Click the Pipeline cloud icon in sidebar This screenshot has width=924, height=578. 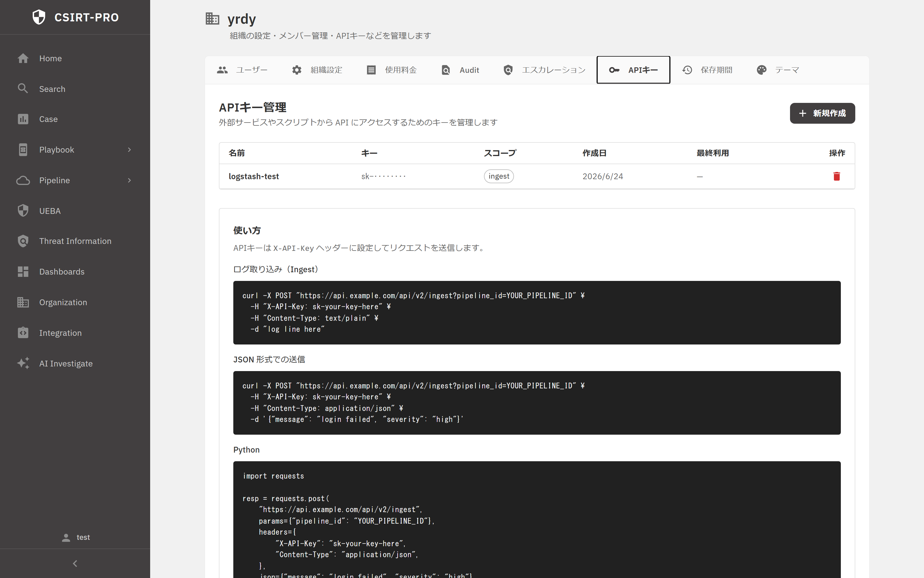(23, 180)
